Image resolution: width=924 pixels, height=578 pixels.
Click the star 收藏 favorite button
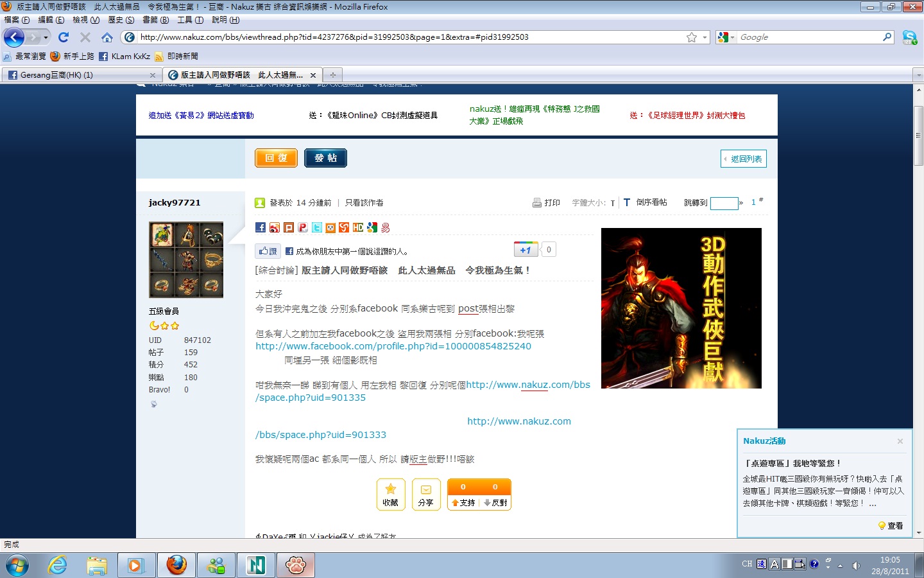click(390, 495)
